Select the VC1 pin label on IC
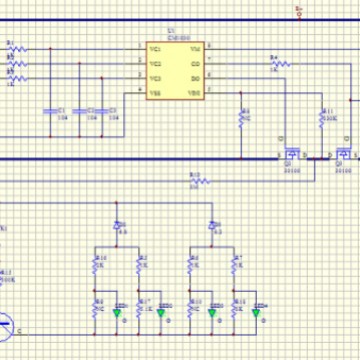Viewport: 360px width, 360px height. (155, 49)
